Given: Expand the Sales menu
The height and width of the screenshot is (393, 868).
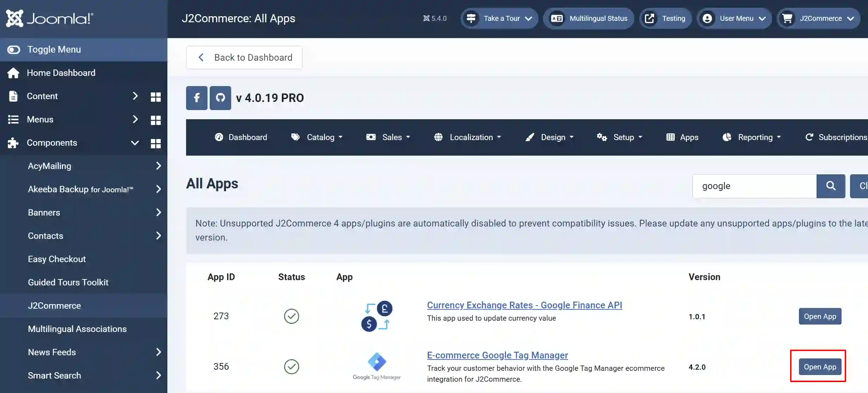Looking at the screenshot, I should click(x=388, y=137).
